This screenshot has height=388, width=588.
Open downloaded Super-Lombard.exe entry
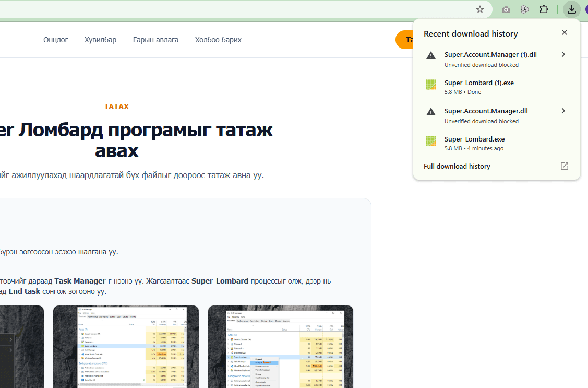[496, 143]
